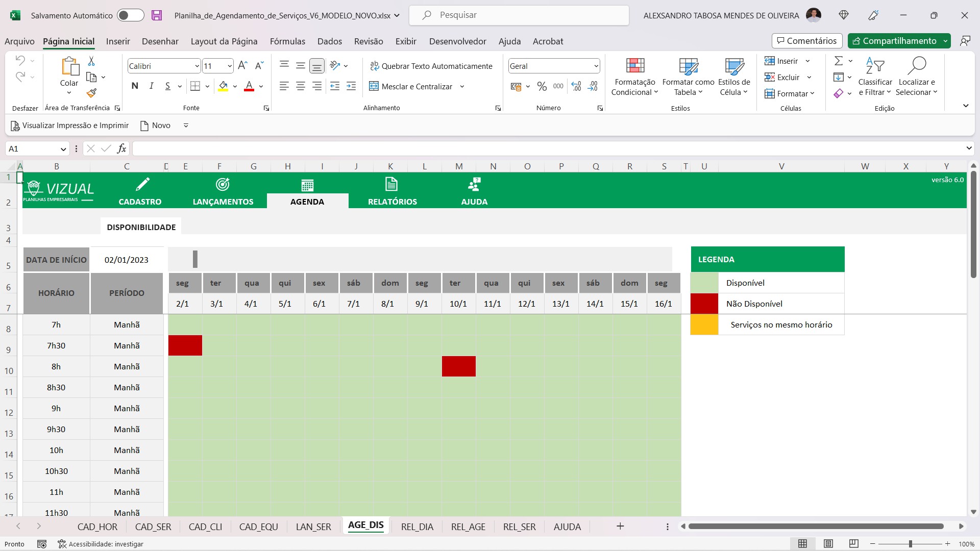This screenshot has width=980, height=551.
Task: Toggle italic formatting
Action: (x=151, y=86)
